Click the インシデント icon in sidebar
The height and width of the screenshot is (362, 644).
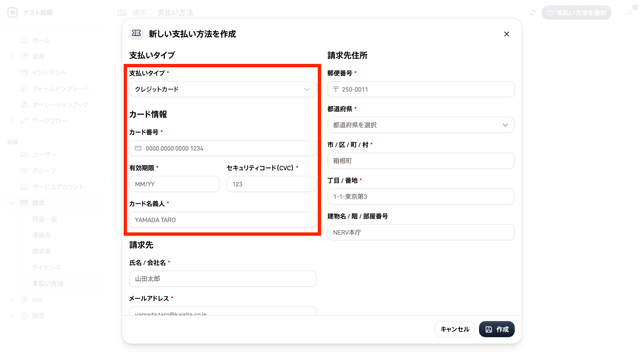24,72
